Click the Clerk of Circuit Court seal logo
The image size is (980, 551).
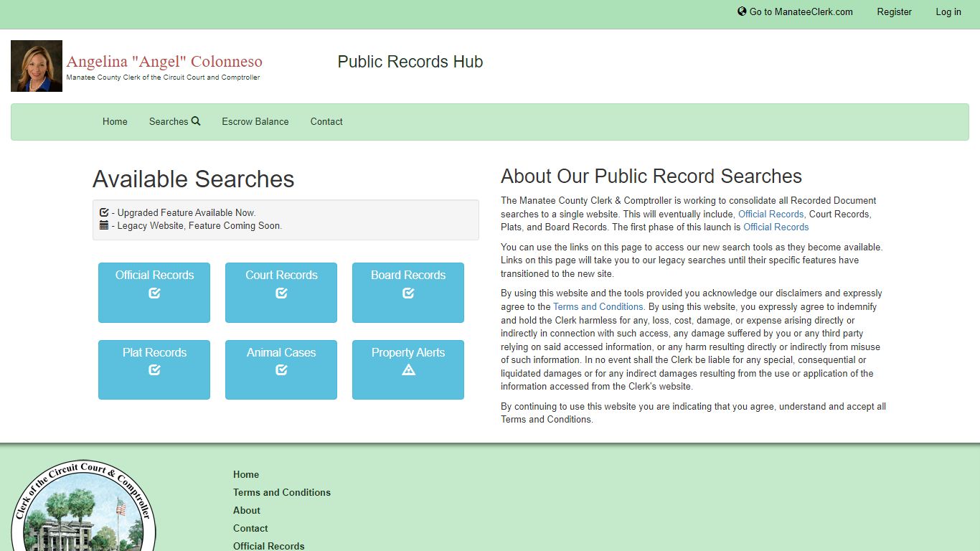pyautogui.click(x=84, y=506)
